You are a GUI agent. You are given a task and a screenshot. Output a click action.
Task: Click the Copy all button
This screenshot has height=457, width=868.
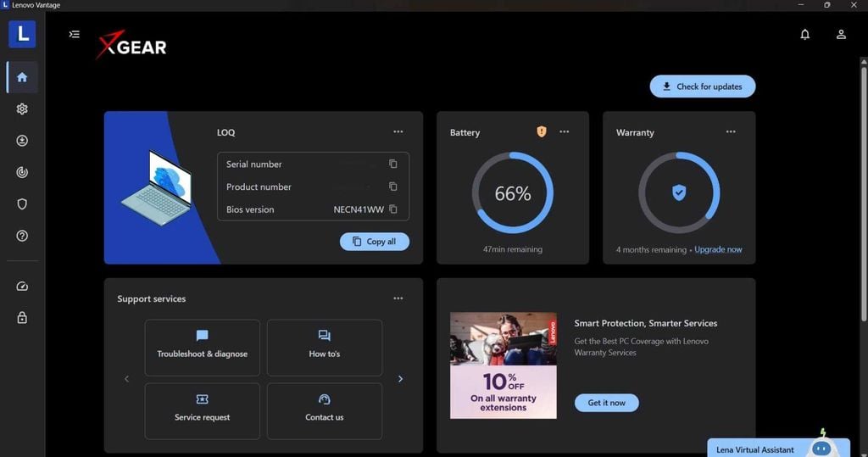pos(374,242)
